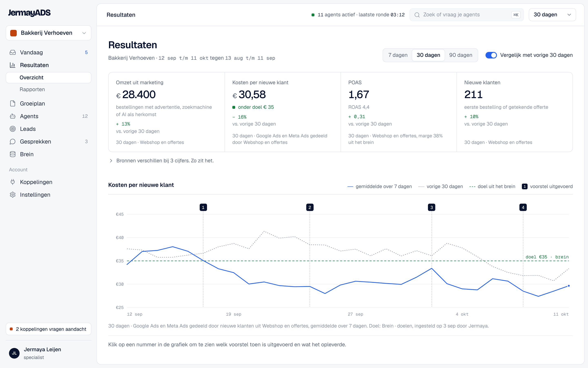Open the 30 dagen period dropdown
Image resolution: width=588 pixels, height=368 pixels.
coord(552,15)
